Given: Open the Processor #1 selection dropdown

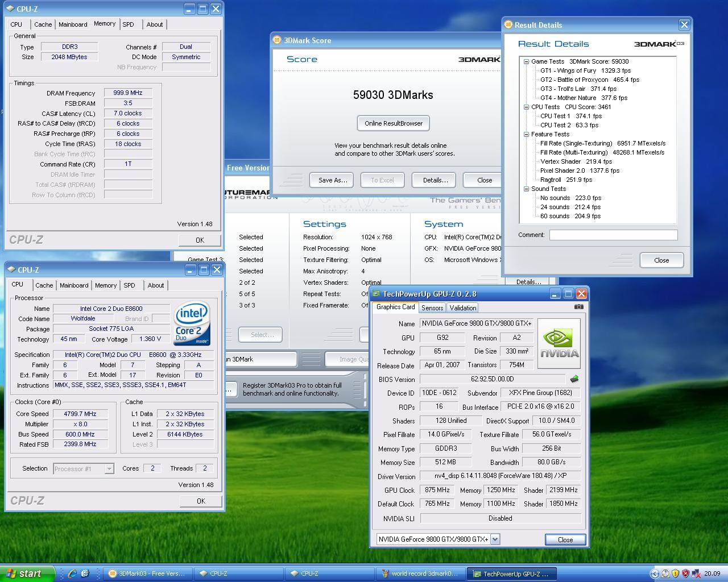Looking at the screenshot, I should click(x=109, y=469).
